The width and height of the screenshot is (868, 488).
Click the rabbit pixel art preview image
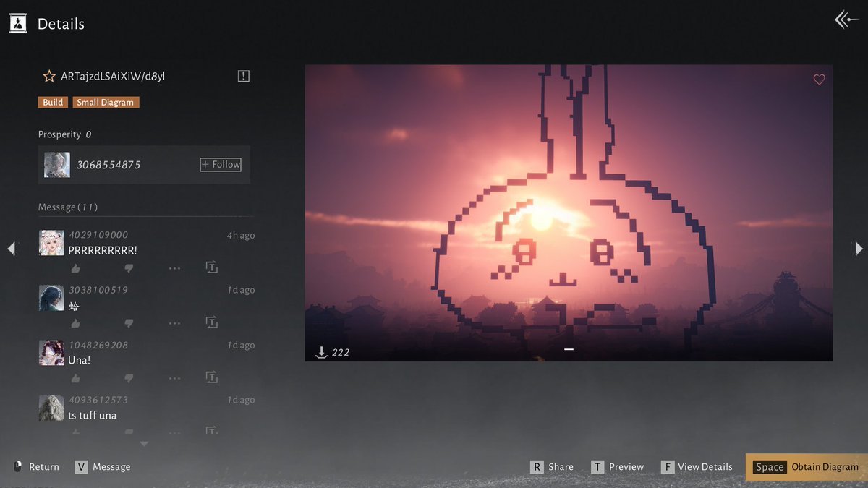pos(569,213)
